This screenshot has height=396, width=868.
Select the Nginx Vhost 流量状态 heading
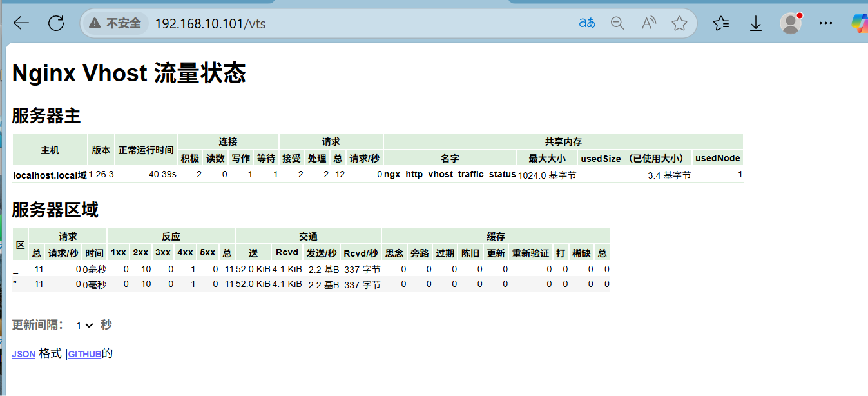tap(129, 73)
